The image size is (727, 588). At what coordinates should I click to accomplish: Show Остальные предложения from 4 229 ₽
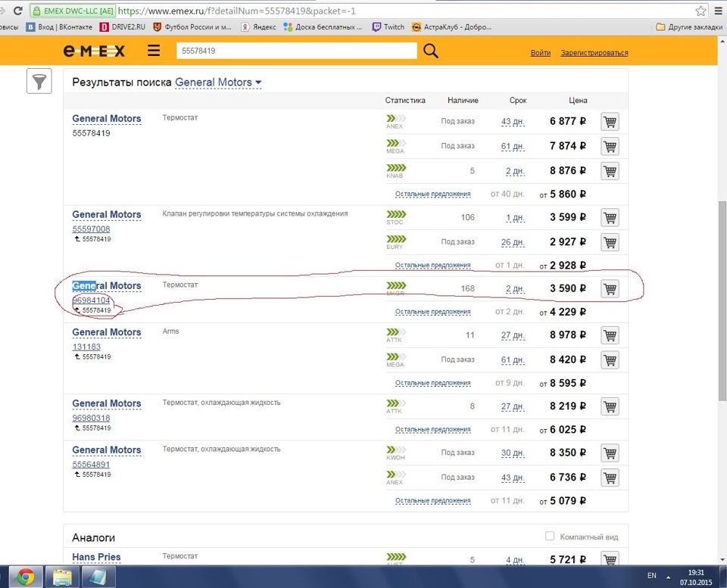coord(432,312)
